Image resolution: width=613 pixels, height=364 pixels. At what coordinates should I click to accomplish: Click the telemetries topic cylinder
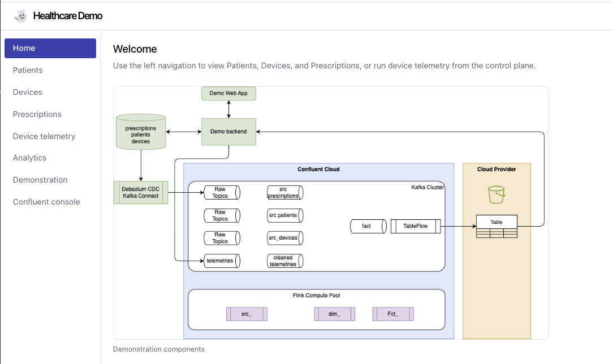pyautogui.click(x=222, y=261)
